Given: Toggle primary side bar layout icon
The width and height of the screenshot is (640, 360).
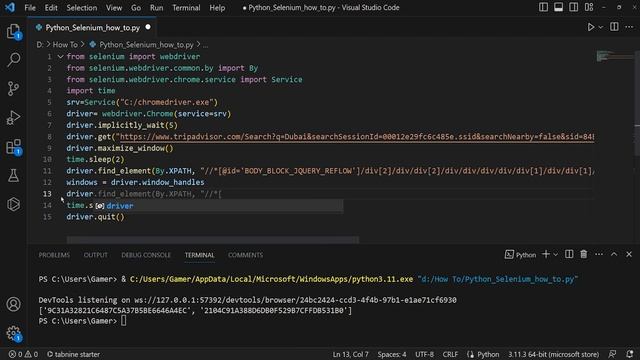Looking at the screenshot, I should point(543,7).
